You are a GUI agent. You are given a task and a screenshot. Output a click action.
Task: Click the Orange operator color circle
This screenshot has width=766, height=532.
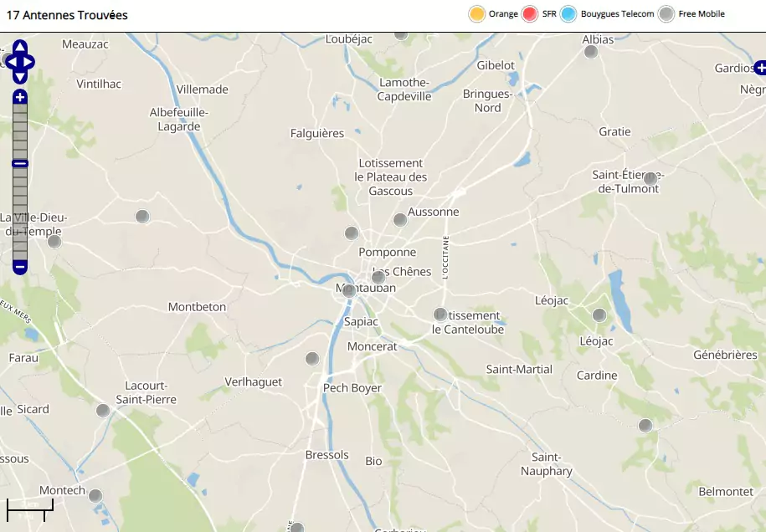tap(477, 14)
